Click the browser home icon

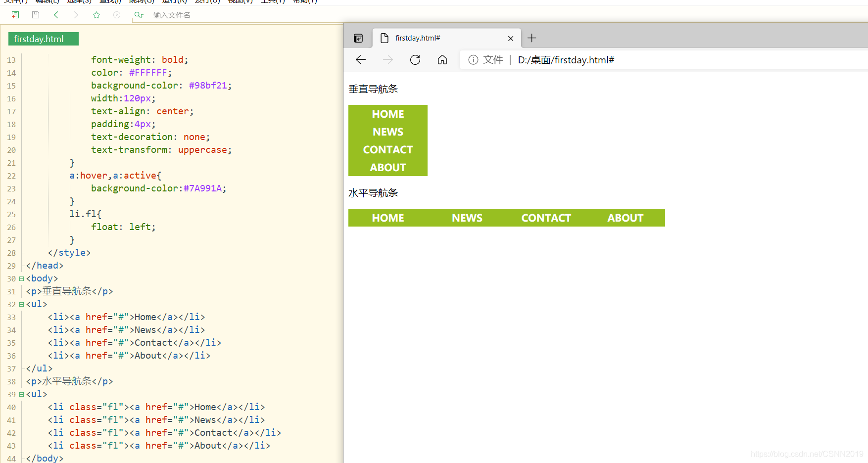(x=442, y=60)
